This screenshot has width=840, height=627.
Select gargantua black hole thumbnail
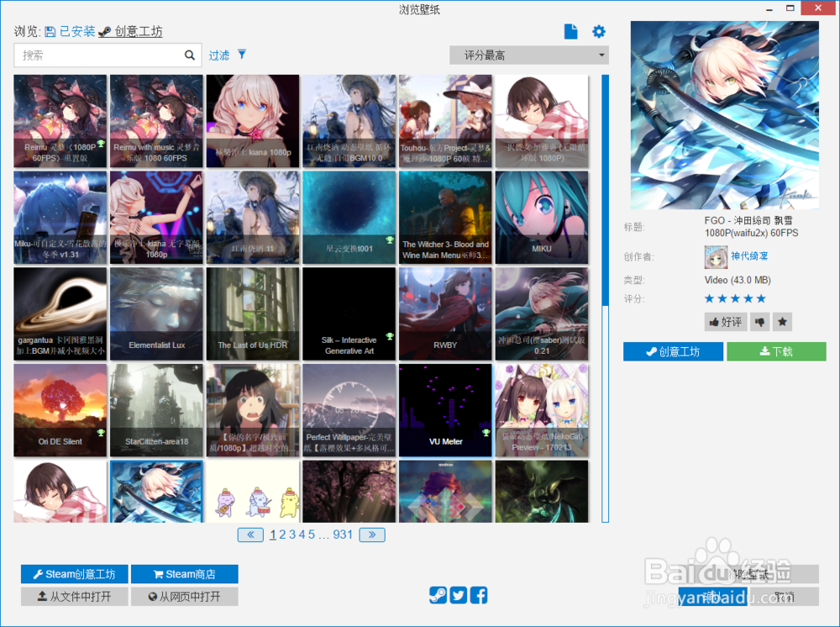tap(60, 314)
